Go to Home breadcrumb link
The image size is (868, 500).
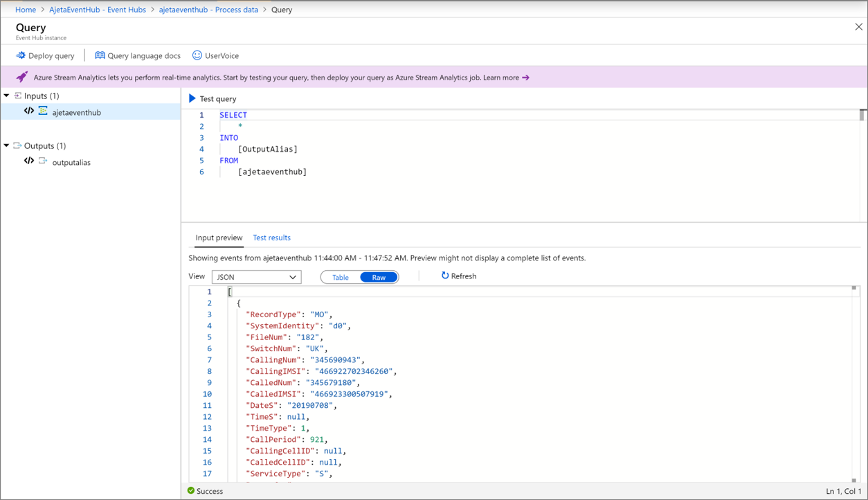pyautogui.click(x=26, y=10)
